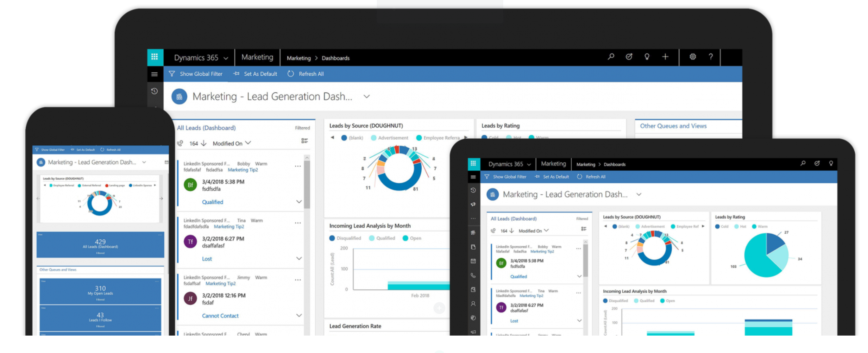Toggle Cold rating legend on small tablet

(722, 227)
